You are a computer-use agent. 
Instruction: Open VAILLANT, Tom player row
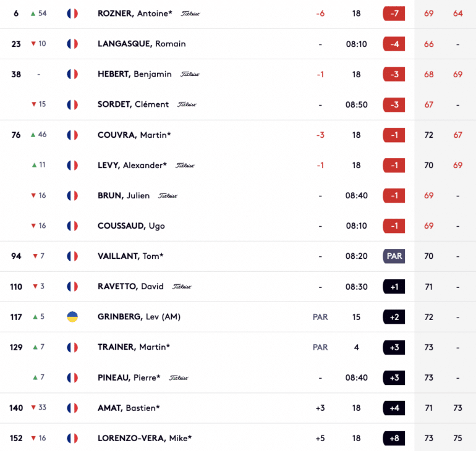coord(238,256)
